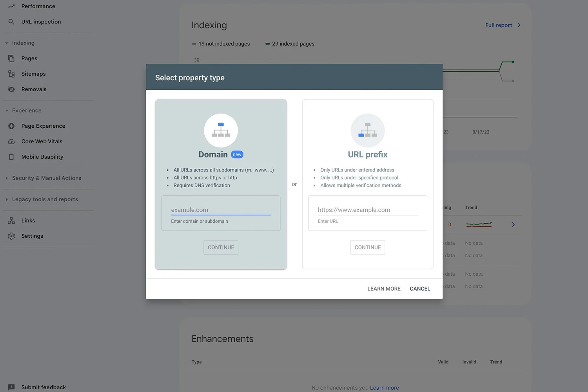Image resolution: width=588 pixels, height=392 pixels.
Task: Cancel the property type dialog
Action: [x=419, y=289]
